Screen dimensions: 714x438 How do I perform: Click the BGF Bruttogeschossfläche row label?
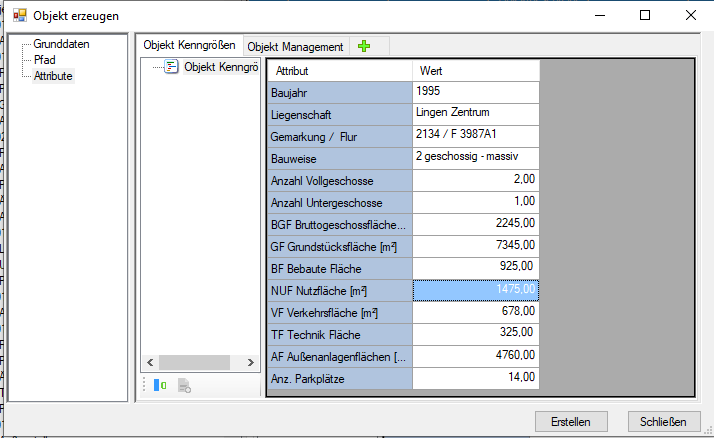pos(340,224)
